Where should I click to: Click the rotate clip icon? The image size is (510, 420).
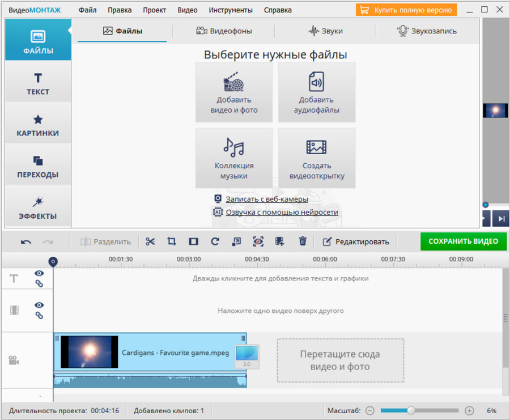(215, 241)
